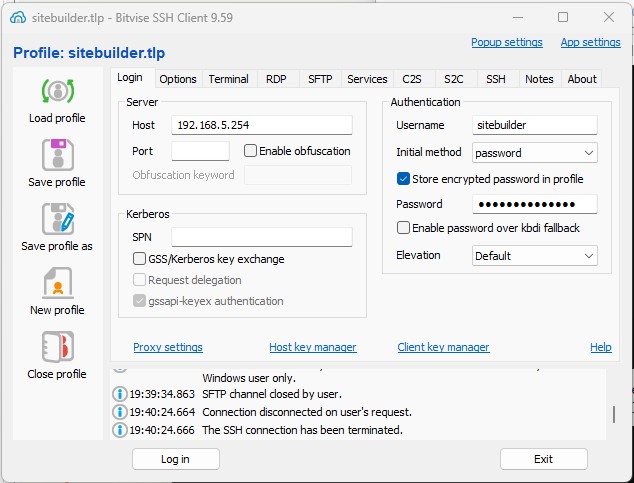Open App settings link
The image size is (634, 483).
point(590,42)
